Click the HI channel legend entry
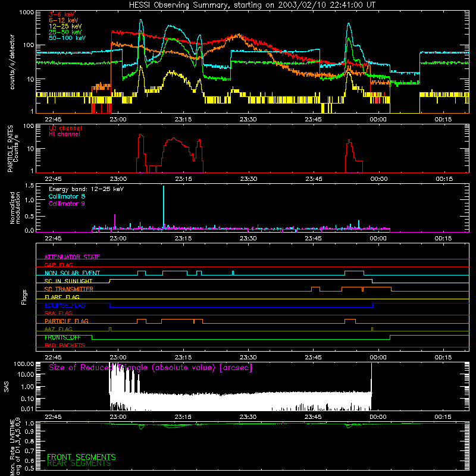Image resolution: width=476 pixels, height=476 pixels. tap(65, 134)
